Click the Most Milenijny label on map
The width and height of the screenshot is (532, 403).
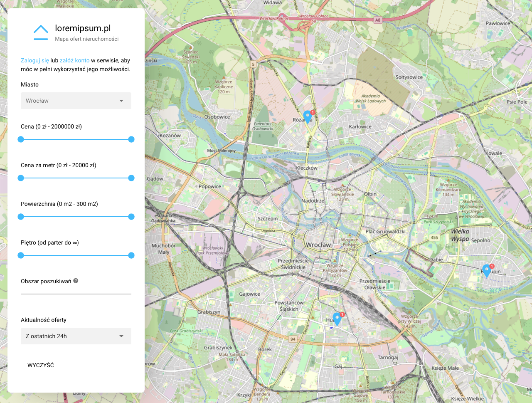[x=221, y=151]
